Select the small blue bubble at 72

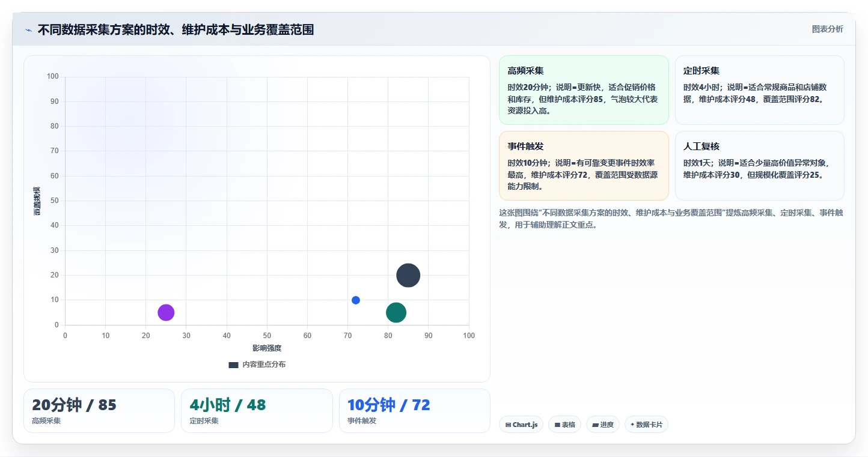(356, 300)
